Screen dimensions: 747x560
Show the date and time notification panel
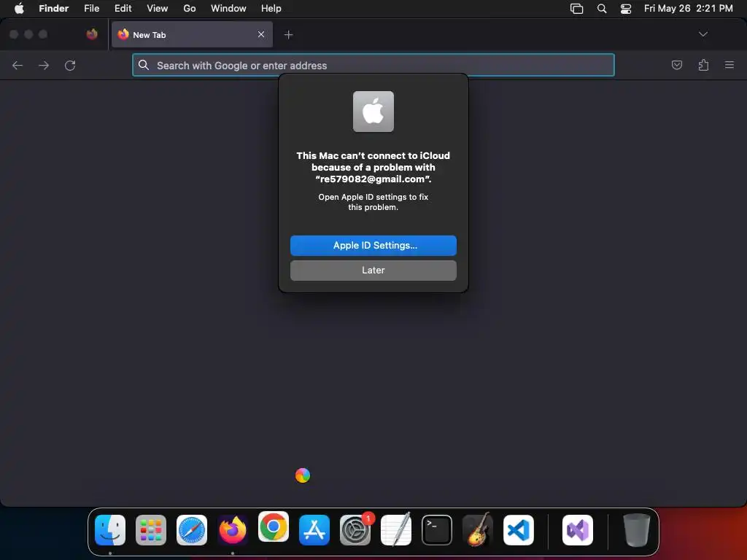tap(689, 8)
